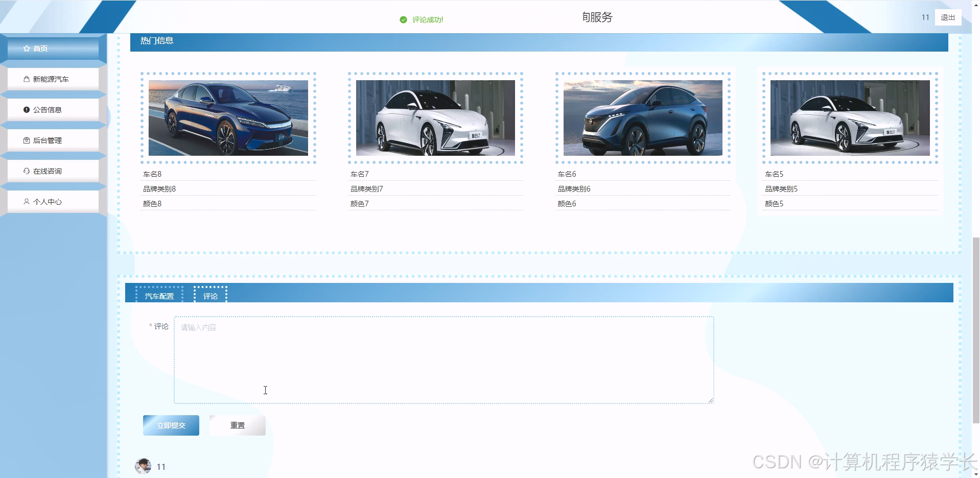Click the 品牌类别6 text
Image resolution: width=980 pixels, height=478 pixels.
point(574,189)
